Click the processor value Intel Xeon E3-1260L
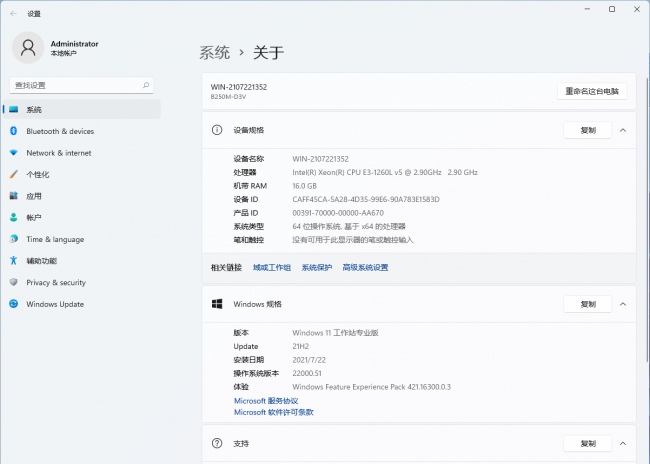 click(385, 172)
